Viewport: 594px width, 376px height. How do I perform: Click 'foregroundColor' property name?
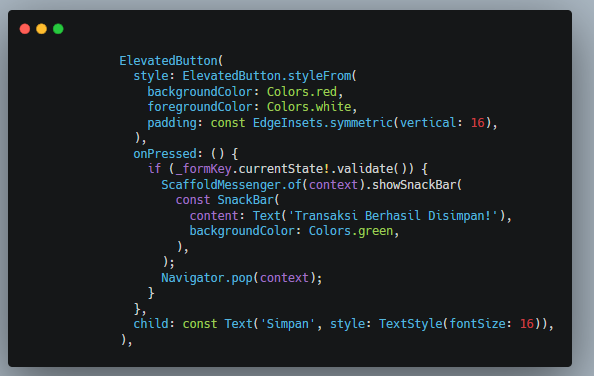(x=200, y=107)
